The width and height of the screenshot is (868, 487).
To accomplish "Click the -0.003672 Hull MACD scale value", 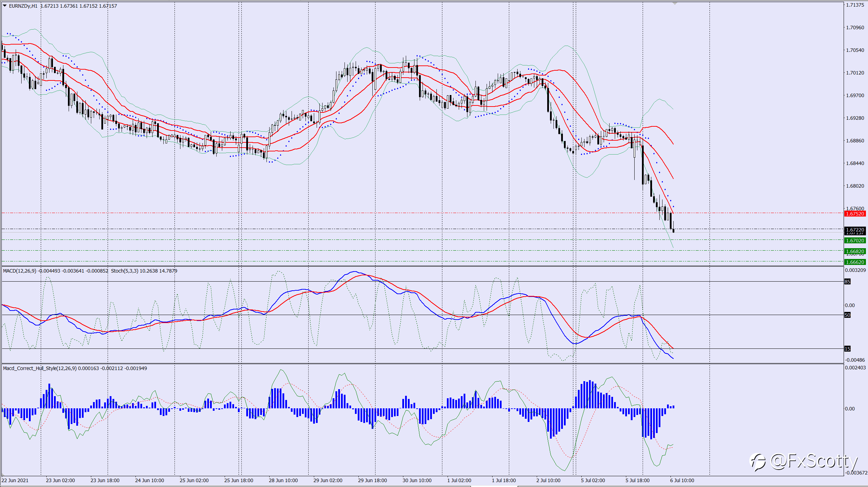I will [856, 473].
